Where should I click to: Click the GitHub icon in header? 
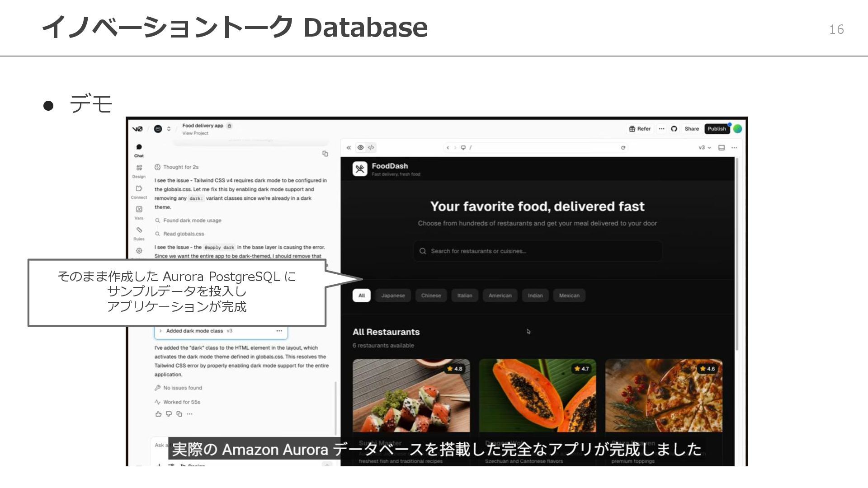pyautogui.click(x=674, y=129)
